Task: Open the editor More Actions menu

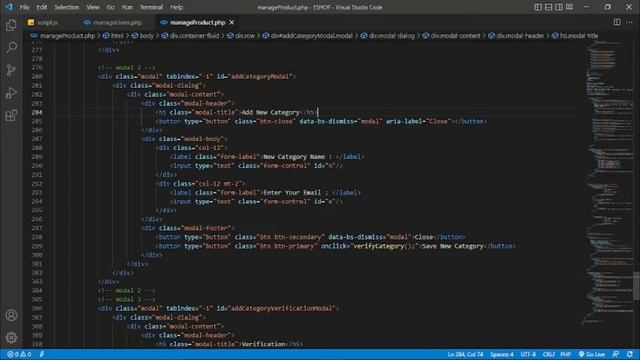Action: pos(629,22)
